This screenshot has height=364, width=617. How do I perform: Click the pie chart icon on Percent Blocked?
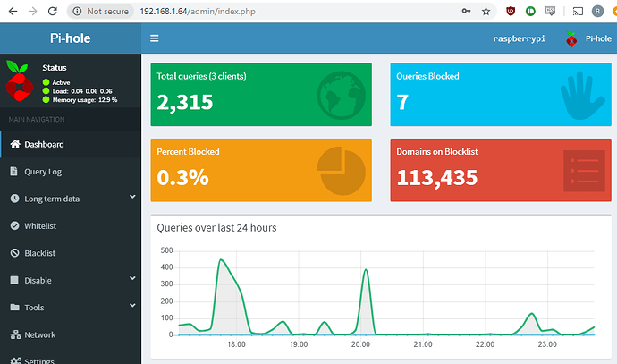click(341, 170)
